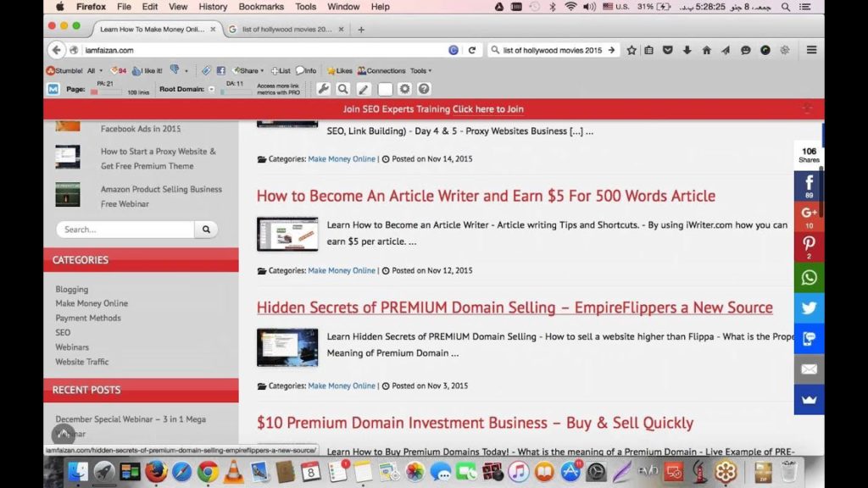Viewport: 868px width, 488px height.
Task: Click the Facebook icon in StumbleUpon toolbar
Action: [x=221, y=71]
